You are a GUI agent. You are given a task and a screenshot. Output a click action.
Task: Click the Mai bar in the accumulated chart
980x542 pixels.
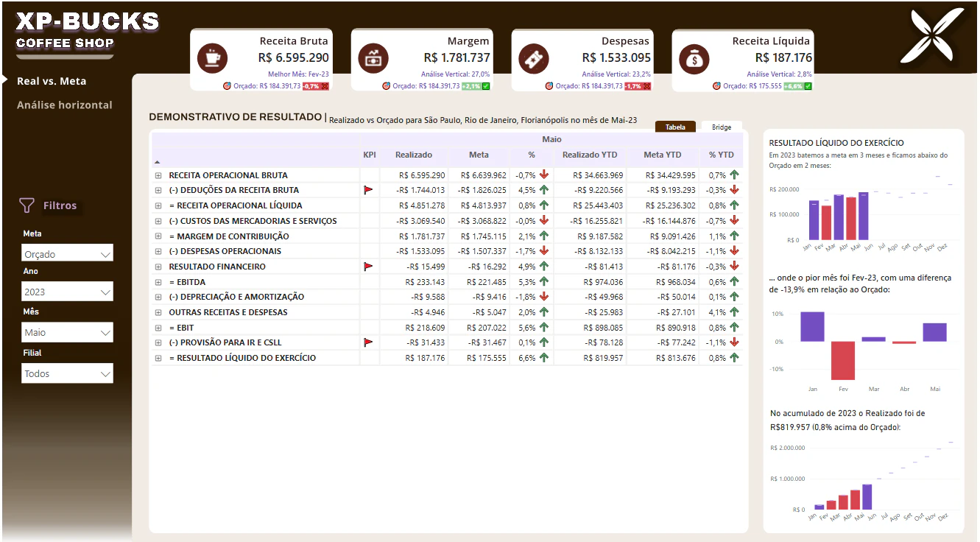coord(867,497)
